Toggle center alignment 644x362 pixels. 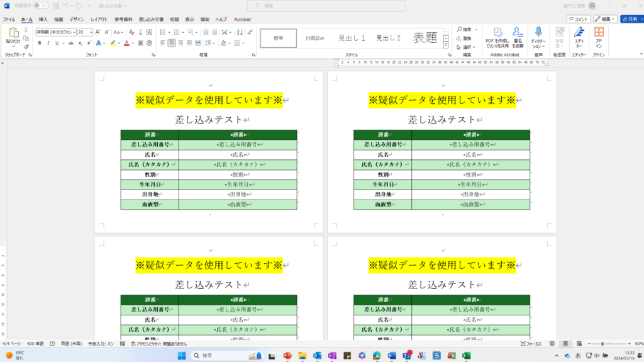click(172, 43)
